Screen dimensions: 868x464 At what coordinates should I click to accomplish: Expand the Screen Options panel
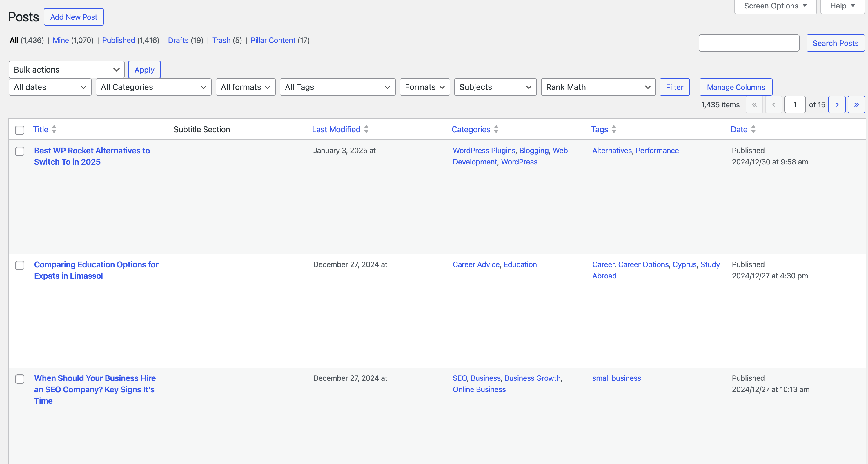point(775,6)
